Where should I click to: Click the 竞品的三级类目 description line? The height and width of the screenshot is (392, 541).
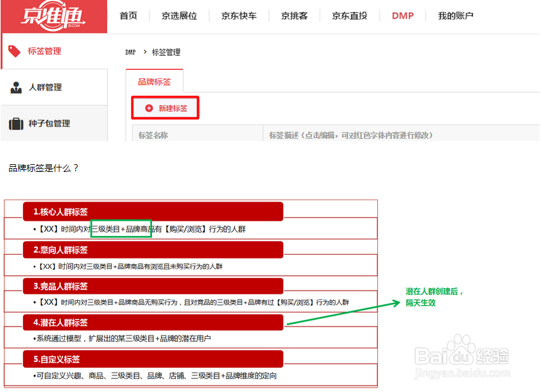tap(191, 302)
